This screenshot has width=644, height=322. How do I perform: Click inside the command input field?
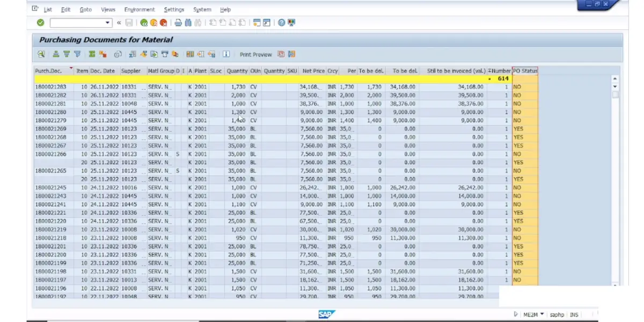coord(77,23)
